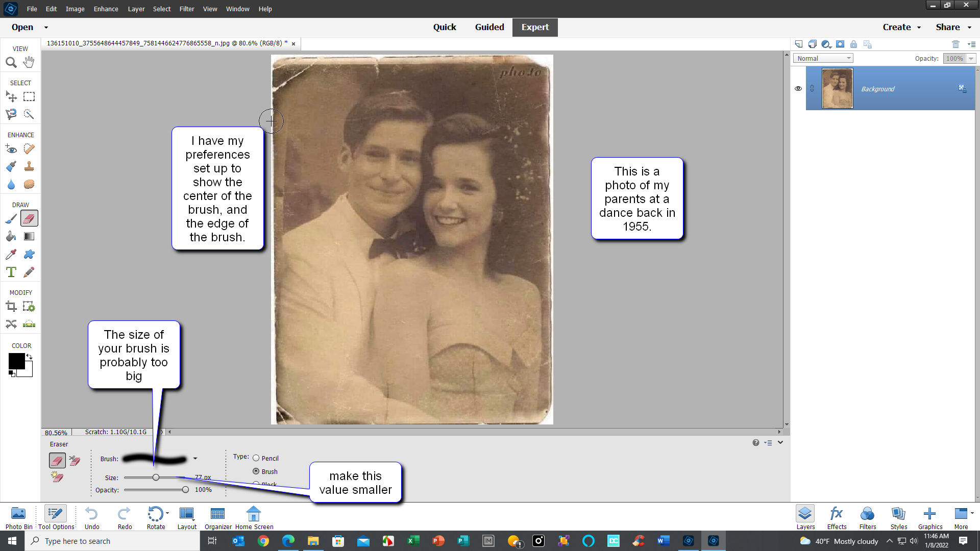
Task: Select the Brush tool in Draw section
Action: 11,218
